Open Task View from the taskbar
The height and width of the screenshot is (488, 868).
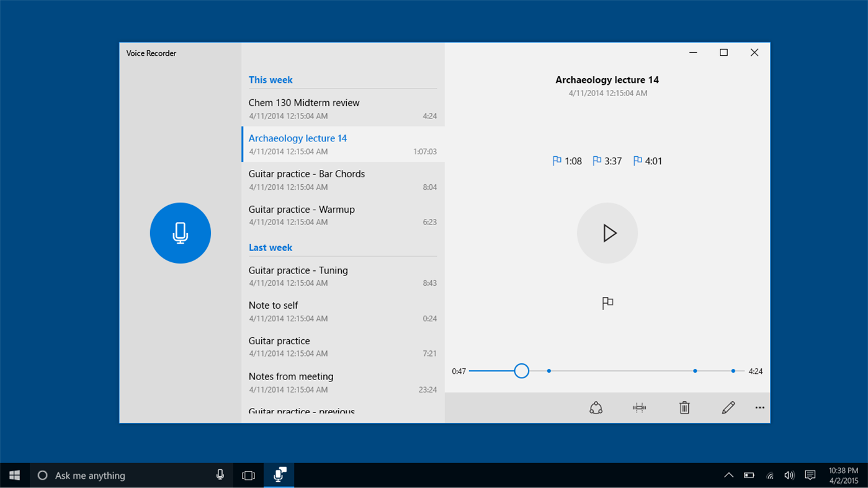tap(248, 474)
